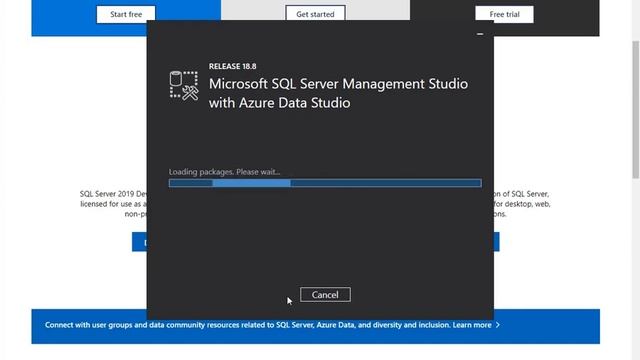Click the browser page vertical scrollbar
This screenshot has width=640, height=360.
636,109
